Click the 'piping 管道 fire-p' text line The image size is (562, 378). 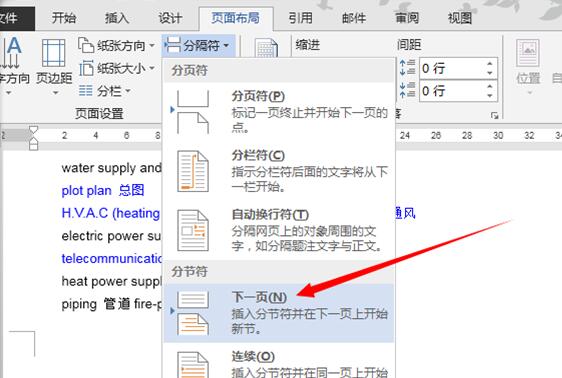click(111, 304)
